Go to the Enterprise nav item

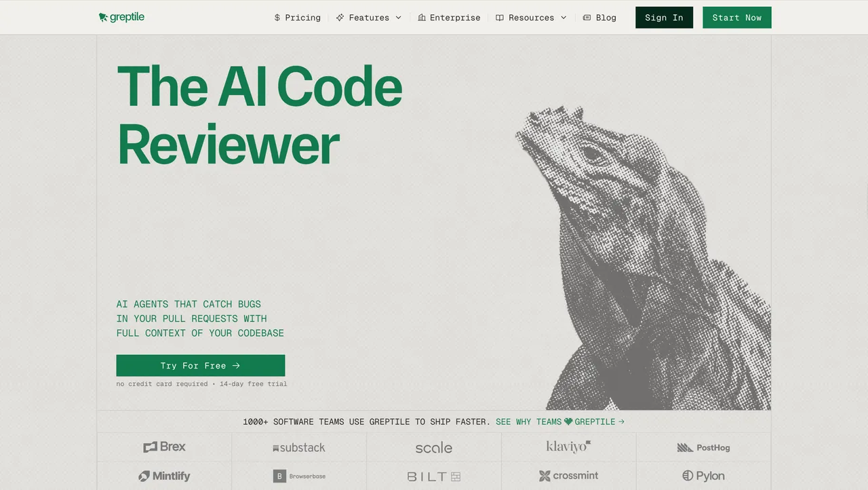[x=449, y=18]
